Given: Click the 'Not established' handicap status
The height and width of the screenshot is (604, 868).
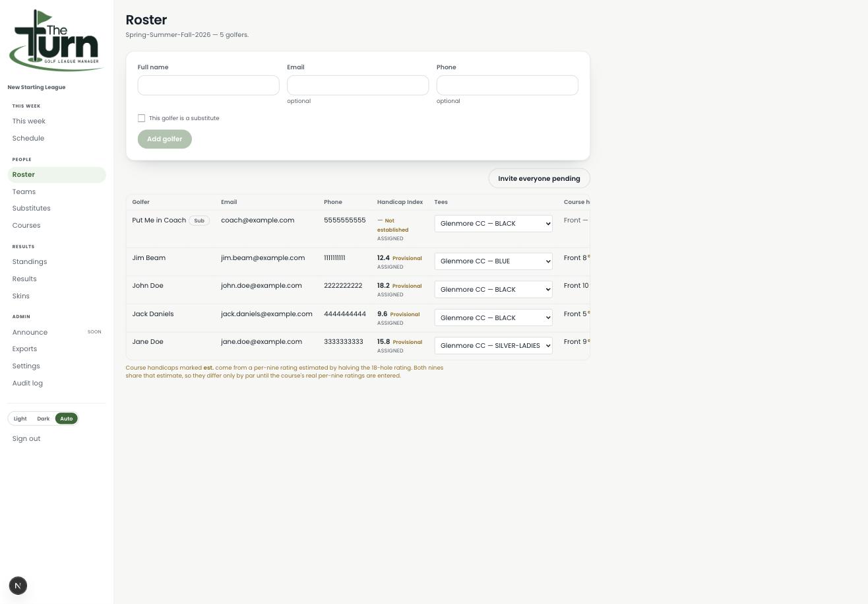Looking at the screenshot, I should (394, 225).
